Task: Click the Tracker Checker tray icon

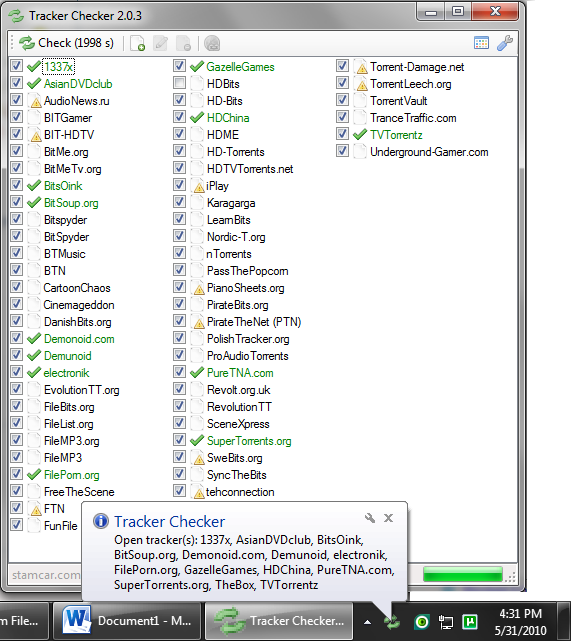Action: click(x=392, y=622)
